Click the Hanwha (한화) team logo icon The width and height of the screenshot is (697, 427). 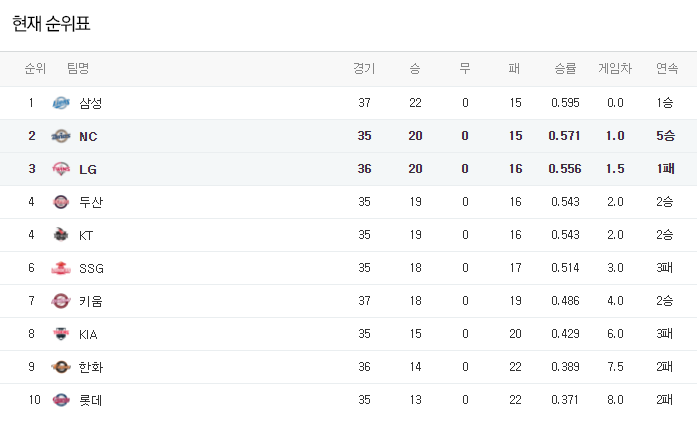tap(61, 367)
